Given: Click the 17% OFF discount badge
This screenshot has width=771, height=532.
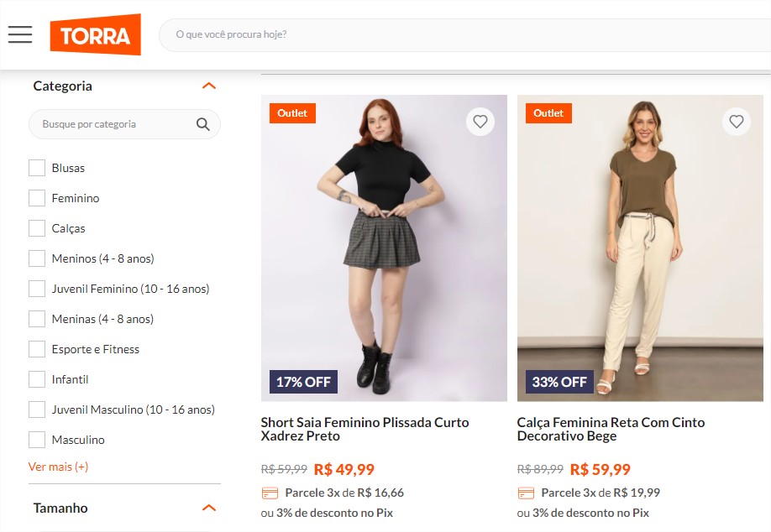Looking at the screenshot, I should point(303,382).
